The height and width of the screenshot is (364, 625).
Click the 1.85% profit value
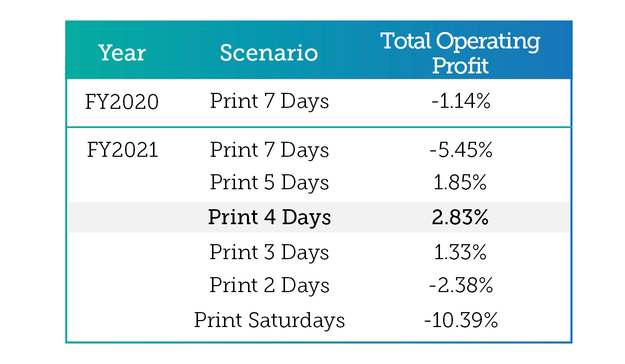[x=460, y=183]
